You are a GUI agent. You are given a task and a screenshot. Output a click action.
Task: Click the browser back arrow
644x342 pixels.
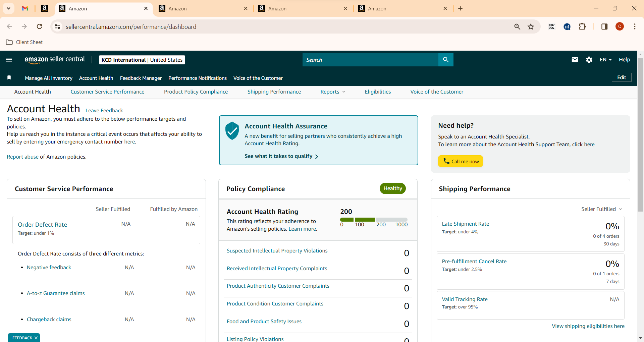(x=9, y=26)
